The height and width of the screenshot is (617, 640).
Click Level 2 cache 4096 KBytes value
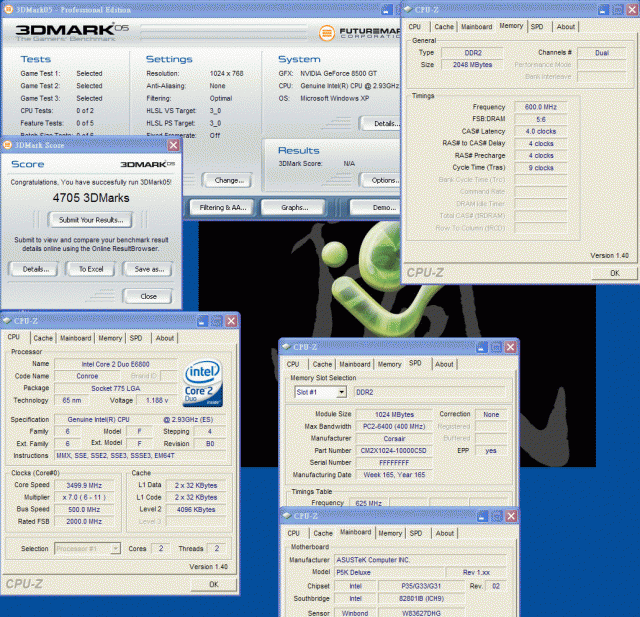point(196,509)
